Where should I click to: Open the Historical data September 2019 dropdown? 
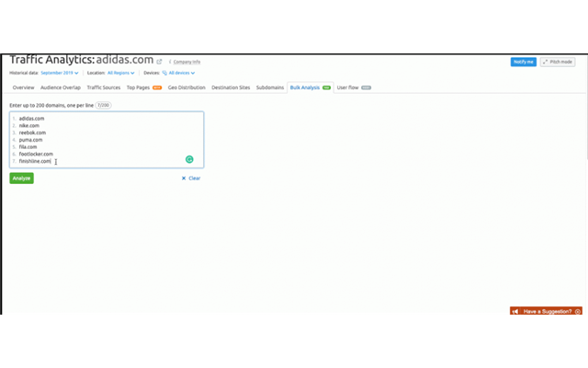64,73
